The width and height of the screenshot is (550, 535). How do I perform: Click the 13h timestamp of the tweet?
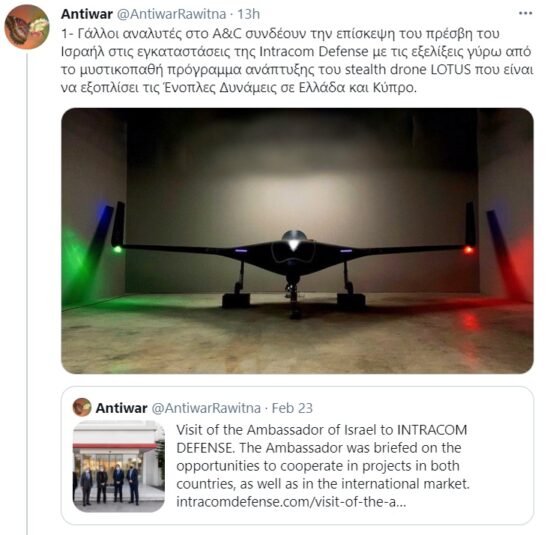pos(248,14)
